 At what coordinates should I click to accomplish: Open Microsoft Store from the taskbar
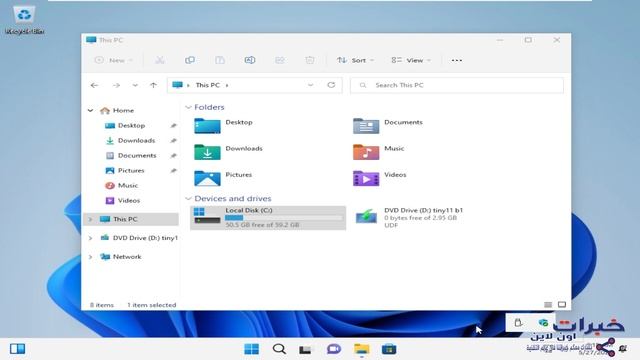pos(389,349)
